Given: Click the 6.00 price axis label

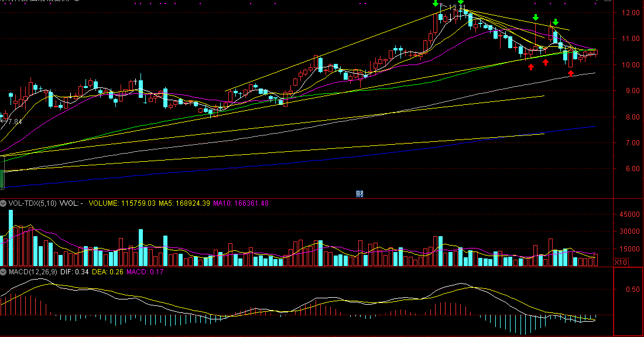Looking at the screenshot, I should (x=632, y=169).
